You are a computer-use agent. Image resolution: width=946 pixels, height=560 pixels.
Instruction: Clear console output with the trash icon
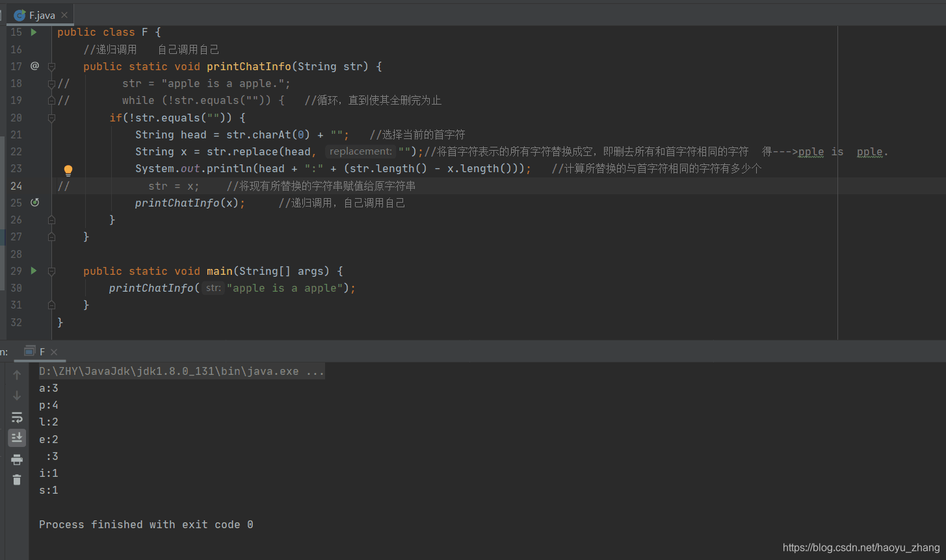pos(17,480)
